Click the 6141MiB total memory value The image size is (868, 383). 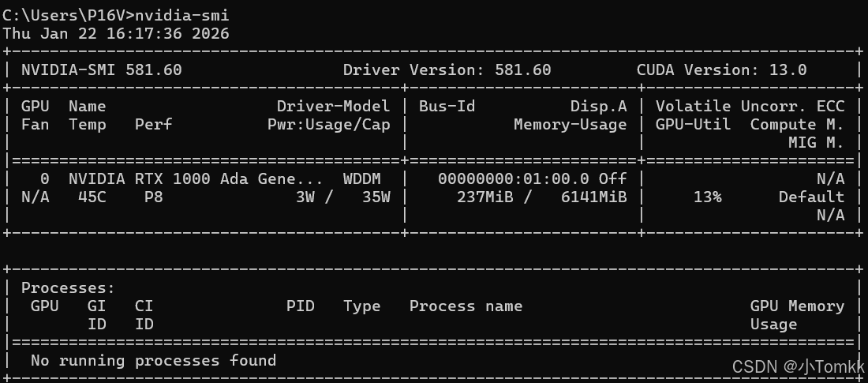tap(593, 197)
